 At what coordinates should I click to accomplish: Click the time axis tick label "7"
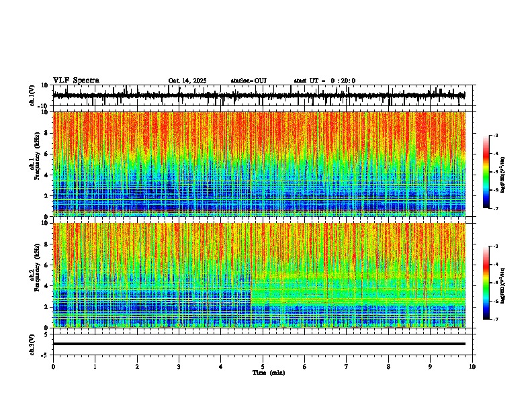[x=347, y=367]
